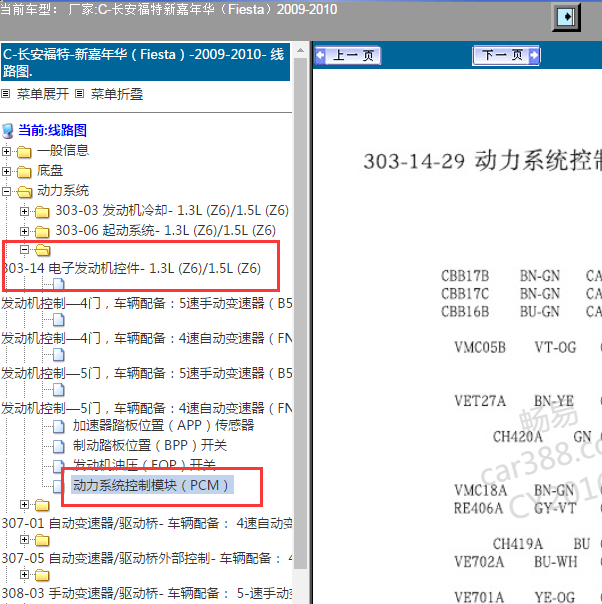Expand the 308-03 手动变速器 node
Viewport: 602px width, 604px height.
pos(24,575)
